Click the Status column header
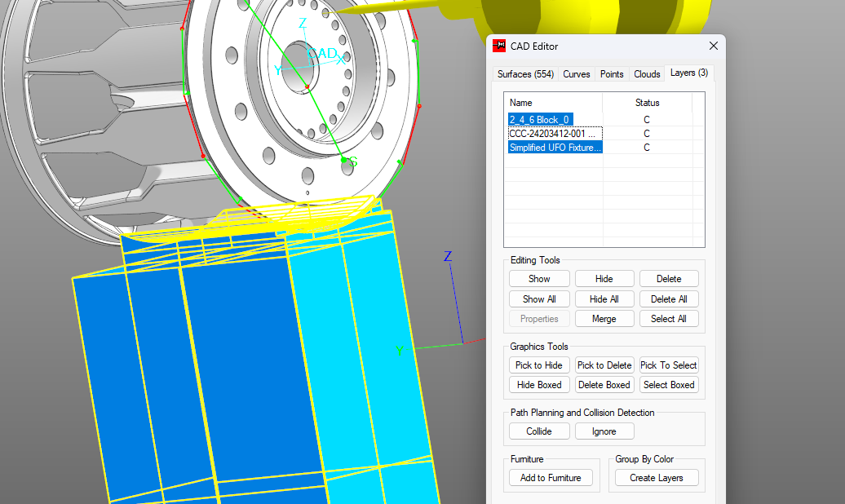845x504 pixels. point(647,103)
